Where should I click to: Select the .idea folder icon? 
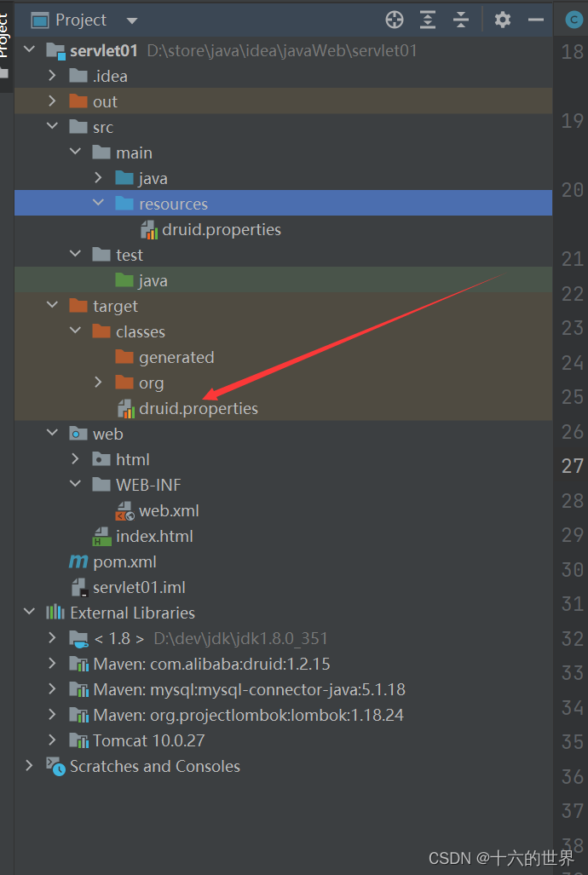point(78,76)
